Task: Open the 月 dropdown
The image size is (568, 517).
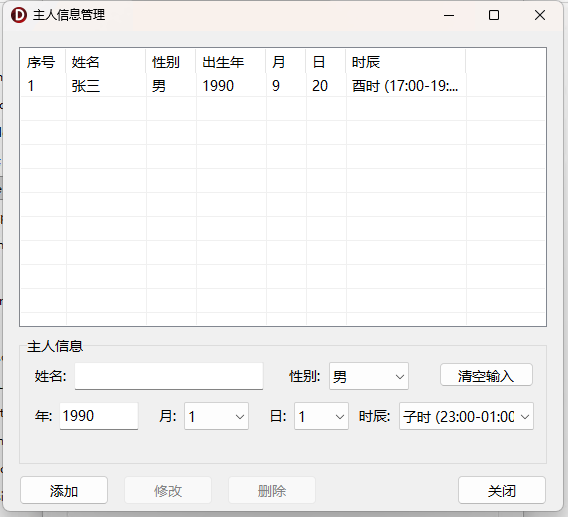Action: (216, 416)
